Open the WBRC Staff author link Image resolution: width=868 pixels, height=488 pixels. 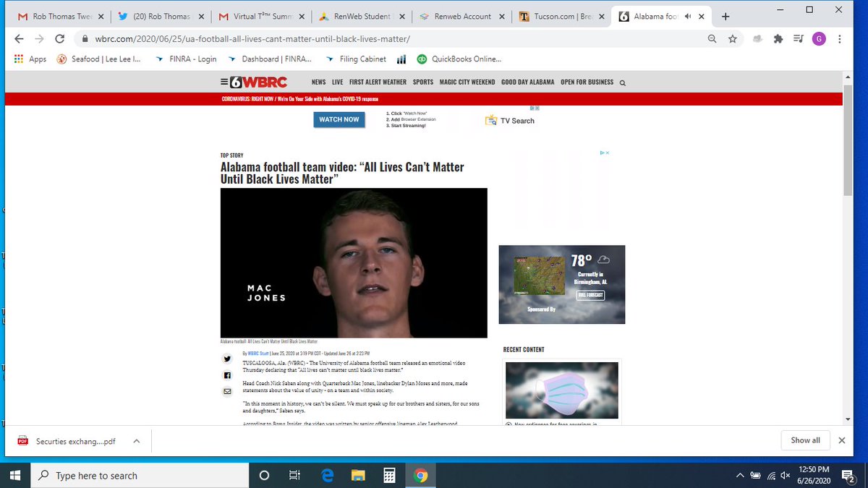click(258, 352)
